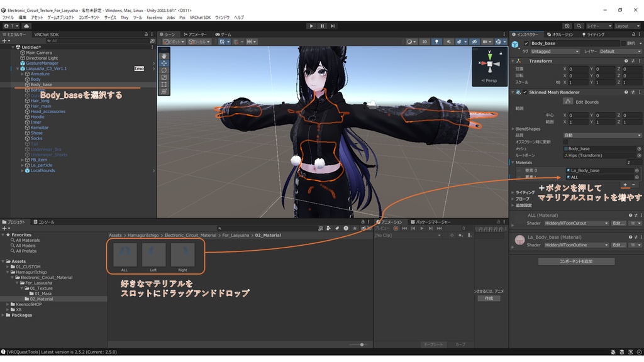644x362 pixels.
Task: Open the Layout dropdown
Action: click(627, 26)
